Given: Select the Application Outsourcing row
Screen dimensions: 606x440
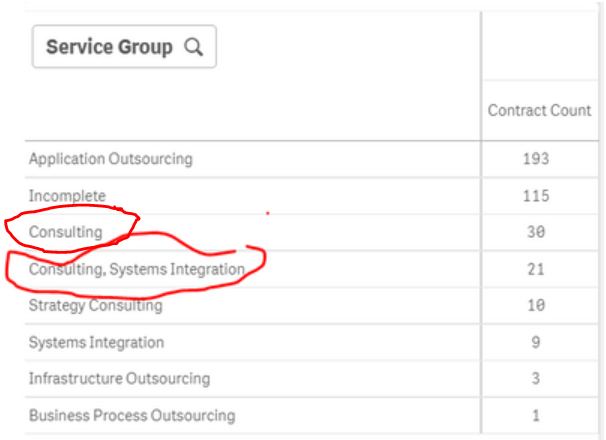Looking at the screenshot, I should [x=111, y=158].
